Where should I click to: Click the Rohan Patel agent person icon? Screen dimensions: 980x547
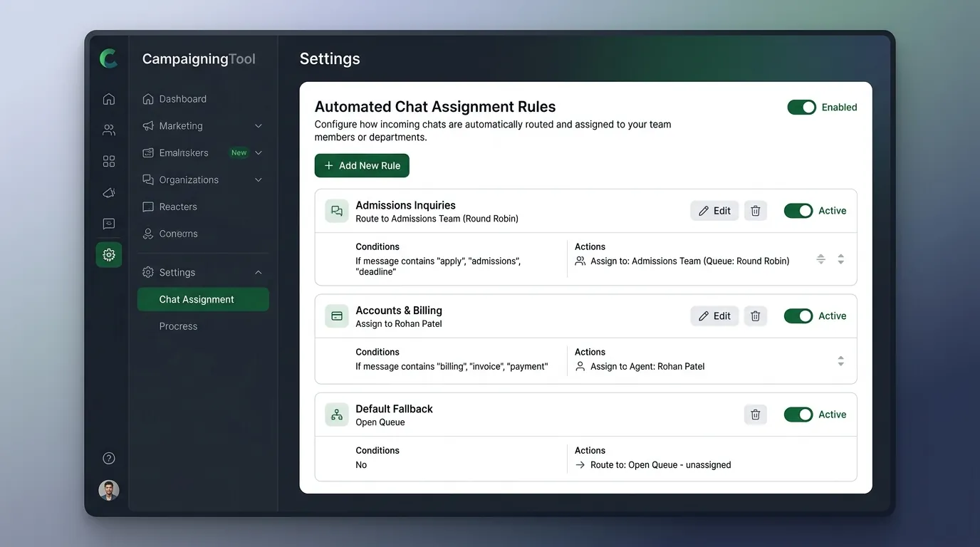point(580,367)
